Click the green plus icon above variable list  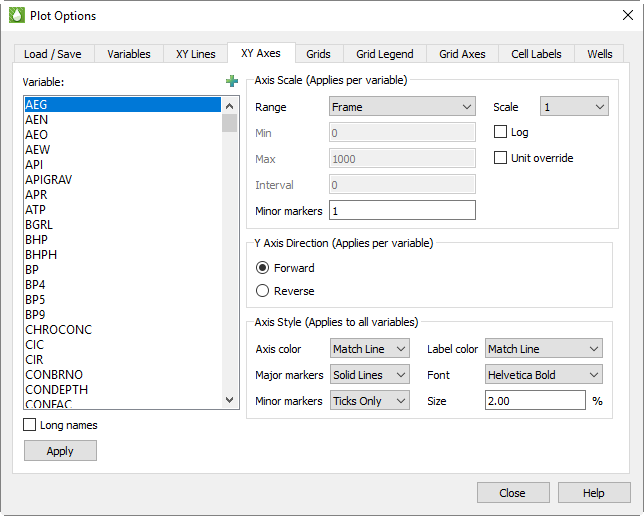[232, 82]
